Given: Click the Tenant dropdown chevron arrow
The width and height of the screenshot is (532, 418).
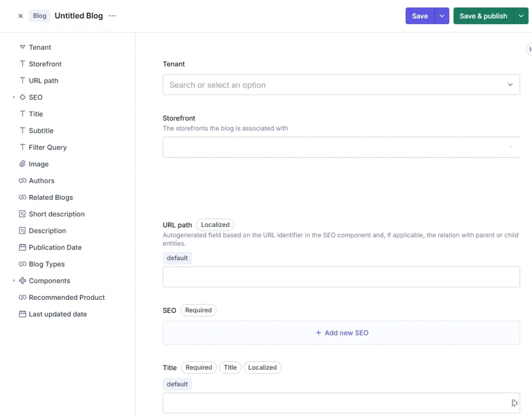Looking at the screenshot, I should (x=510, y=85).
